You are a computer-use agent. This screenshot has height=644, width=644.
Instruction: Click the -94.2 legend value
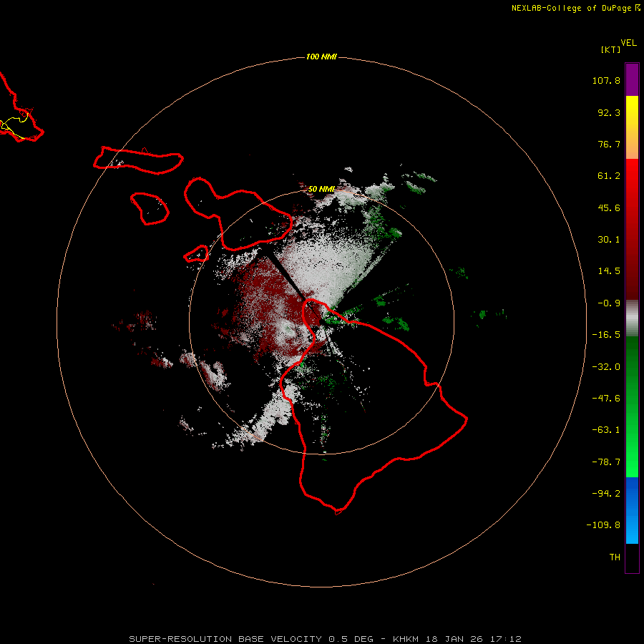606,493
